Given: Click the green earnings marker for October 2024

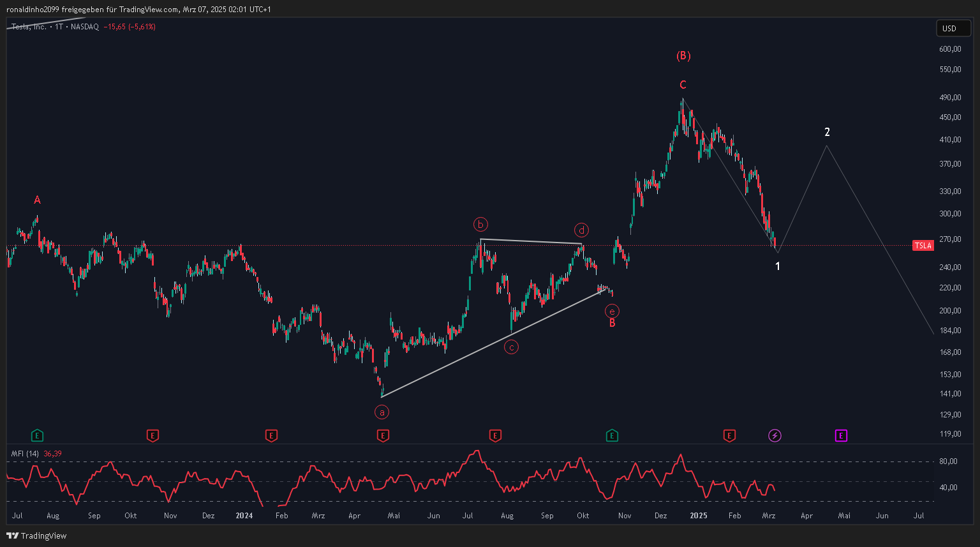Looking at the screenshot, I should [x=612, y=436].
